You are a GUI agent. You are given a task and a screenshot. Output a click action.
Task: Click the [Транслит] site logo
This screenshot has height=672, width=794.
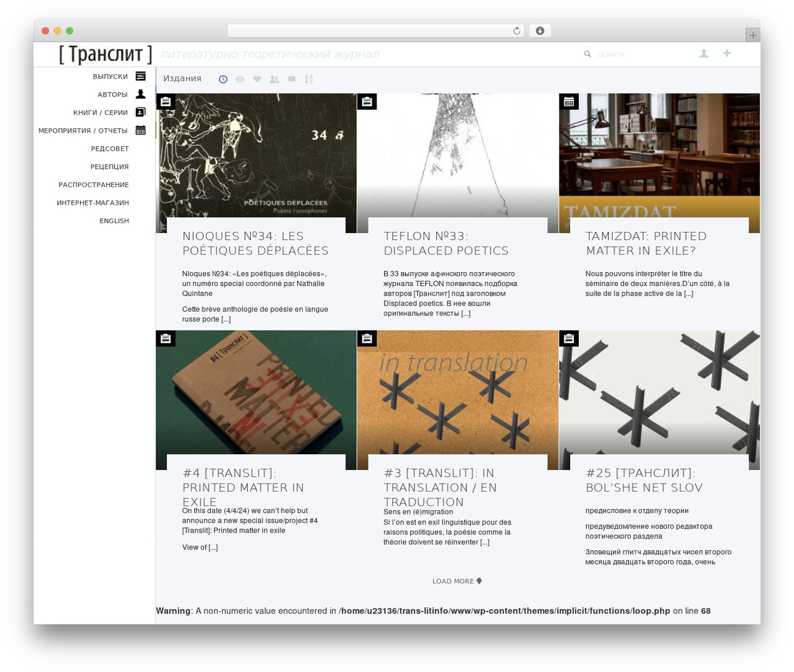[x=105, y=55]
